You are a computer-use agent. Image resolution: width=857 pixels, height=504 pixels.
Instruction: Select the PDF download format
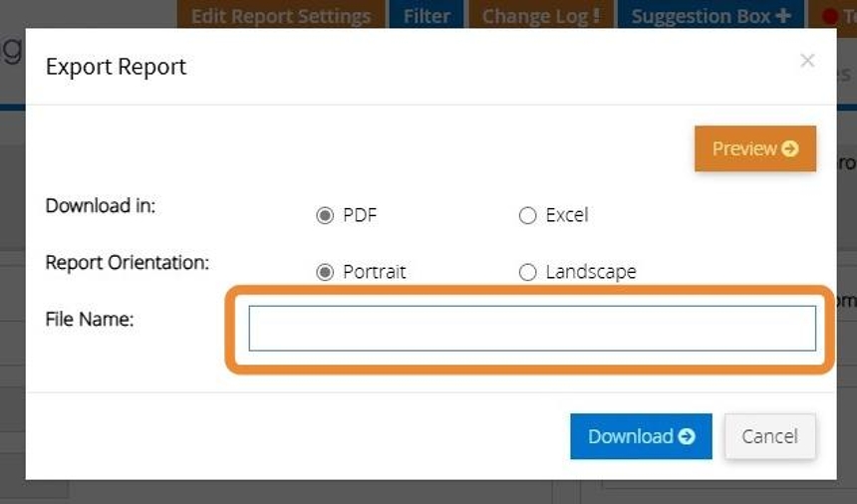tap(325, 216)
